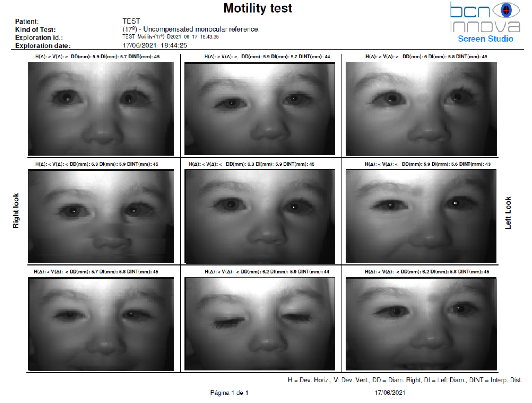Select the patient name TEST value
This screenshot has height=403, width=532.
[131, 21]
